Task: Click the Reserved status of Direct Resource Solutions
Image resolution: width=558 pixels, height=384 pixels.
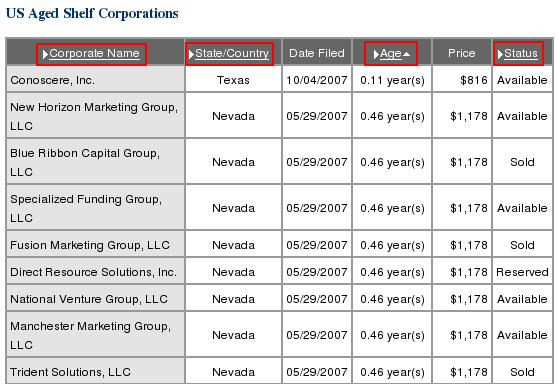Action: coord(522,272)
